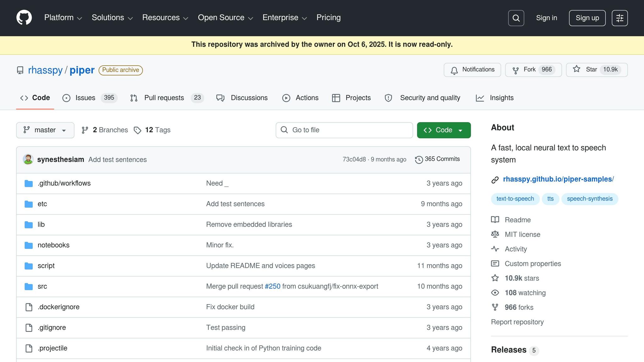644x362 pixels.
Task: Click the .projectile file icon
Action: (x=29, y=348)
